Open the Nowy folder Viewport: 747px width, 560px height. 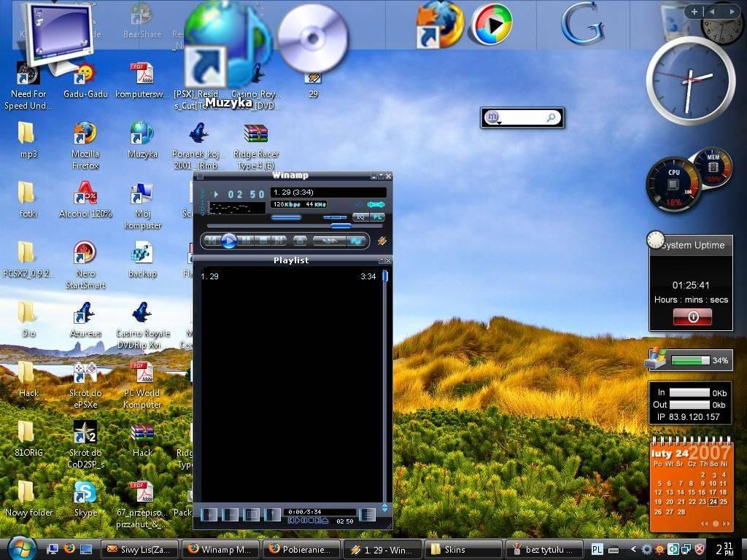tap(28, 499)
